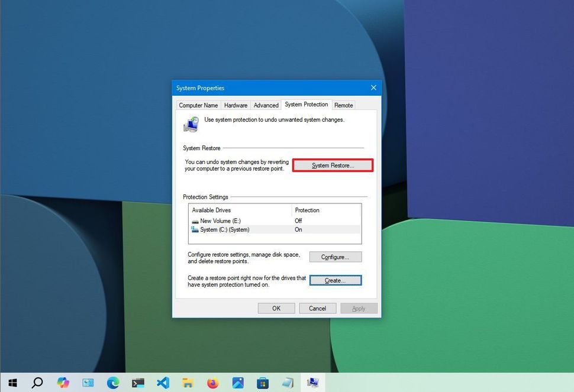Open Microsoft Edge from the taskbar
This screenshot has height=392, width=574.
coord(113,383)
